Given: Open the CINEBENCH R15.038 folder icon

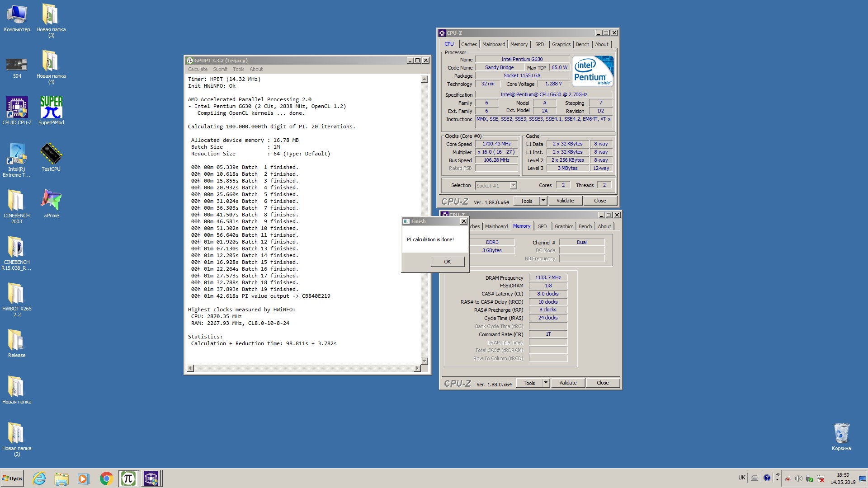Looking at the screenshot, I should 17,253.
